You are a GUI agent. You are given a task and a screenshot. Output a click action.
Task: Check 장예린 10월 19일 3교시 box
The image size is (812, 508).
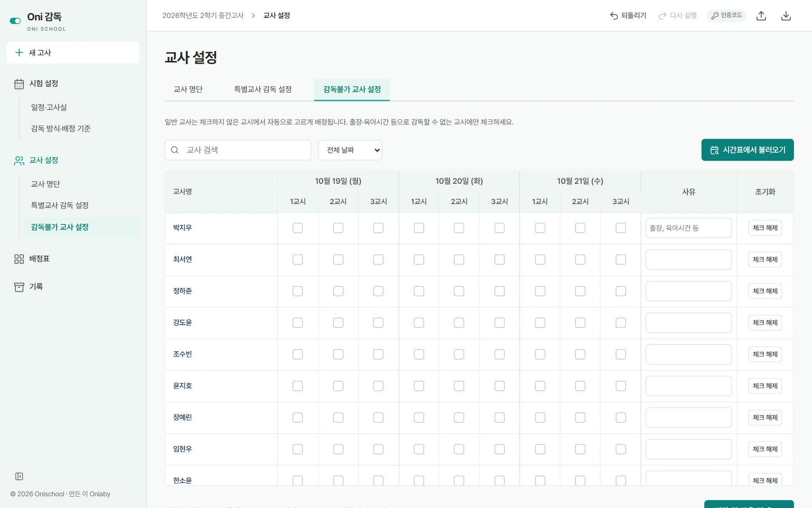tap(378, 418)
